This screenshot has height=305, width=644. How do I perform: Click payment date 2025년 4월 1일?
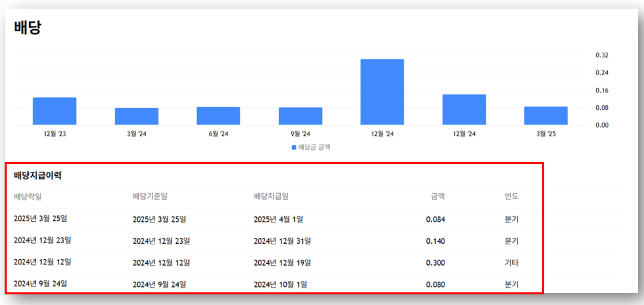pos(279,220)
